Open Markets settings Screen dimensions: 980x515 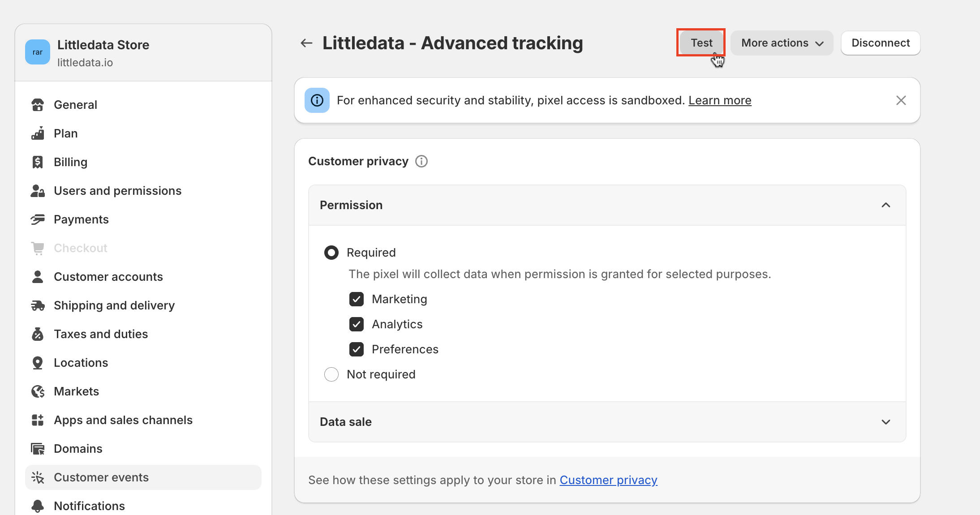(143, 391)
